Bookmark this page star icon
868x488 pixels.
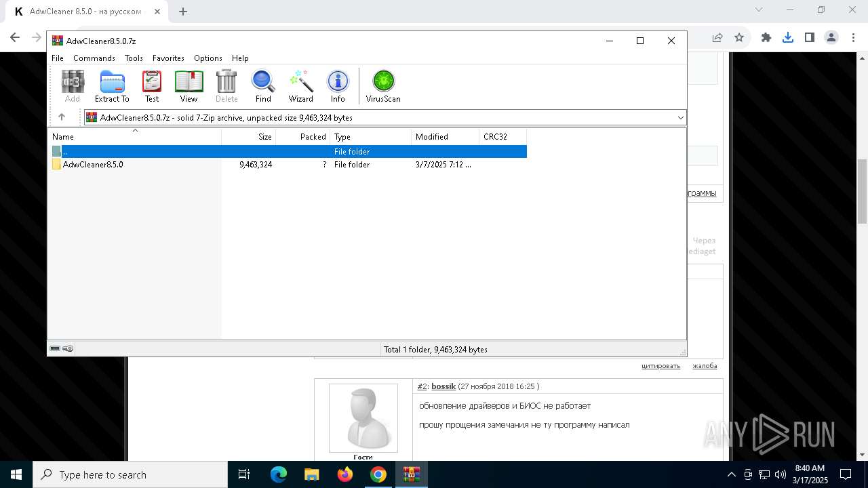[x=739, y=38]
